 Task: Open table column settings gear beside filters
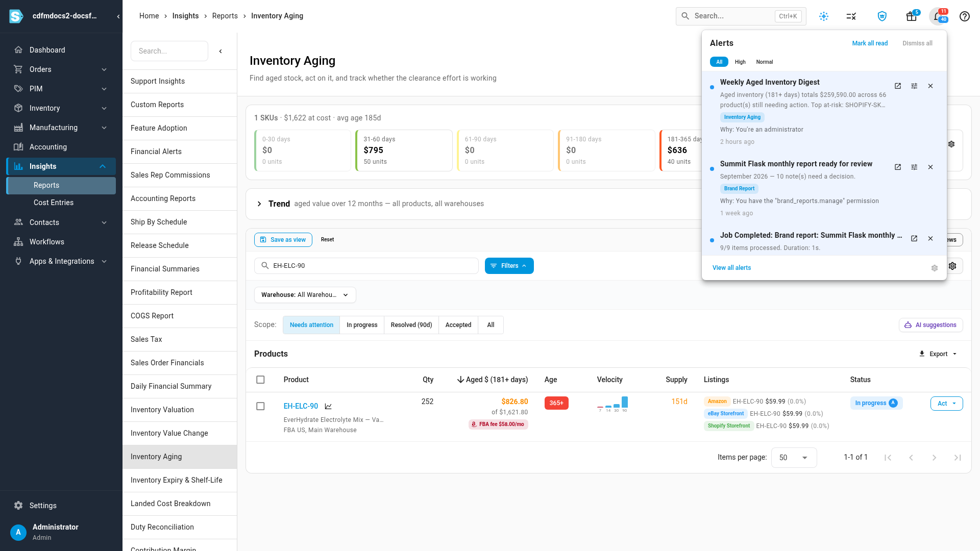coord(952,266)
